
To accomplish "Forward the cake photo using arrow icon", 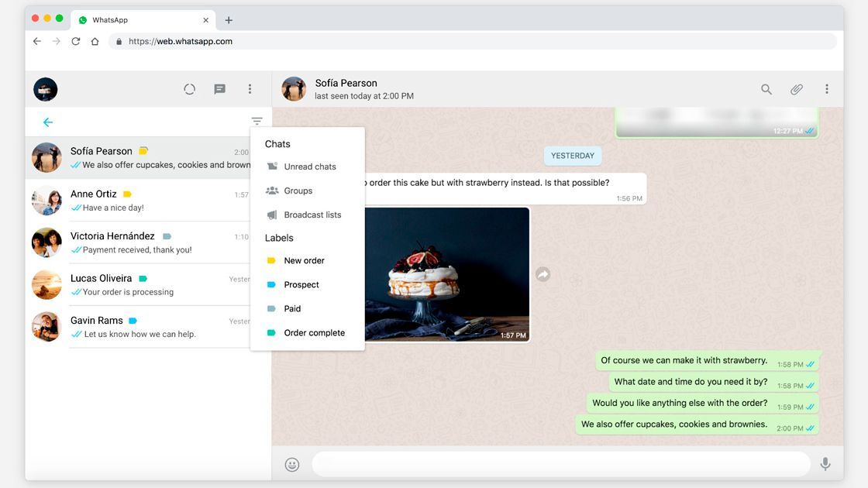I will tap(543, 274).
